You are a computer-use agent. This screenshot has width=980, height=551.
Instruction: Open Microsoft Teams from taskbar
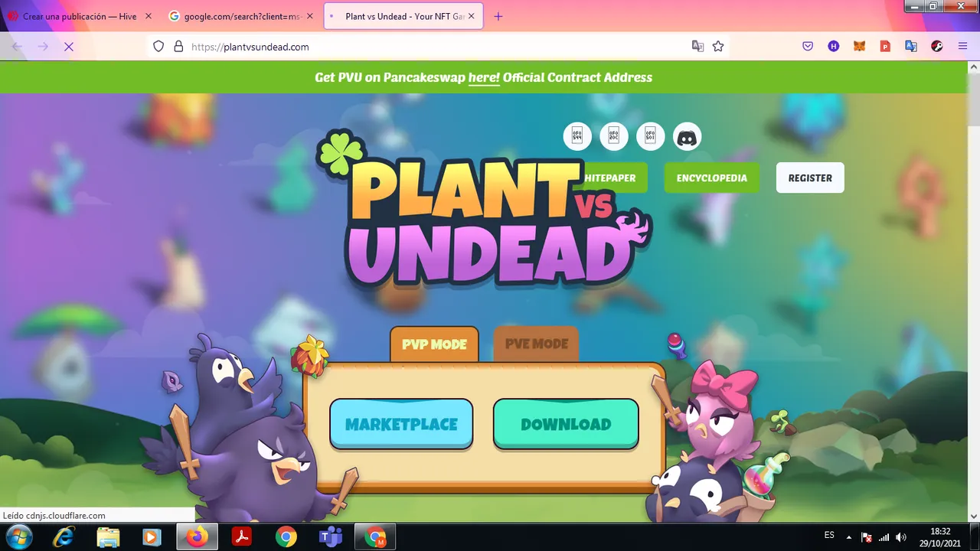[x=331, y=537]
